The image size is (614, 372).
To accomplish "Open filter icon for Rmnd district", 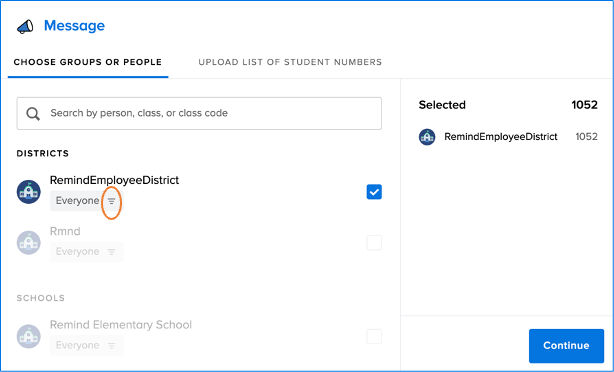I will (x=112, y=252).
